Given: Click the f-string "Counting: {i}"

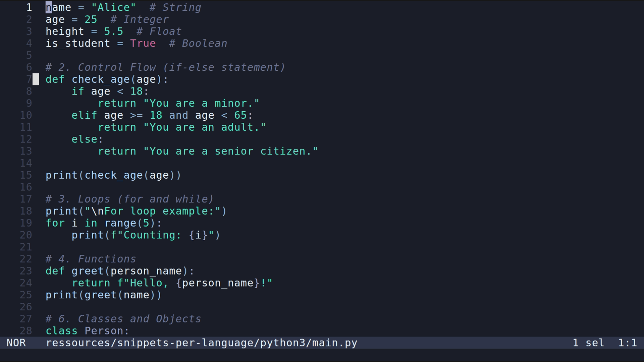Looking at the screenshot, I should point(161,235).
